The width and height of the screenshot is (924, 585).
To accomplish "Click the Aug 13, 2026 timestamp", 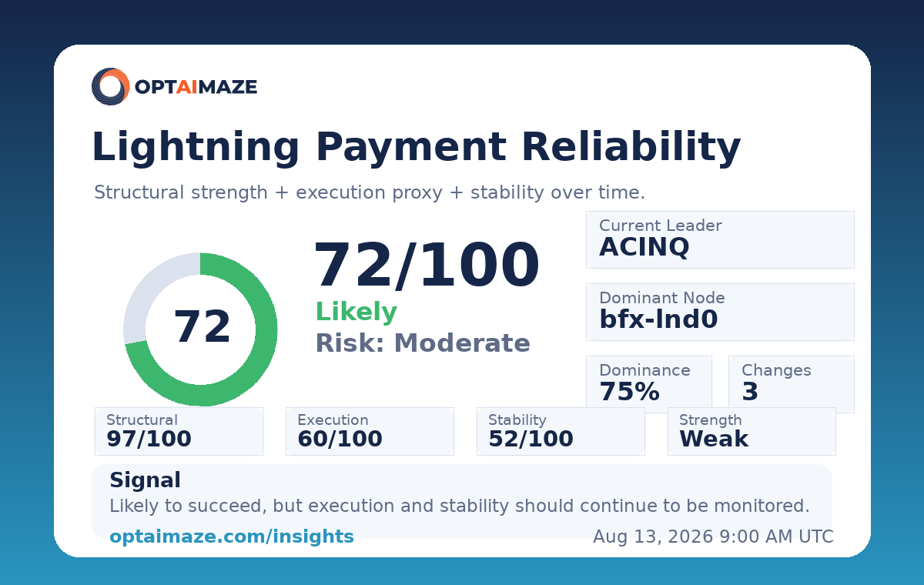I will click(713, 537).
